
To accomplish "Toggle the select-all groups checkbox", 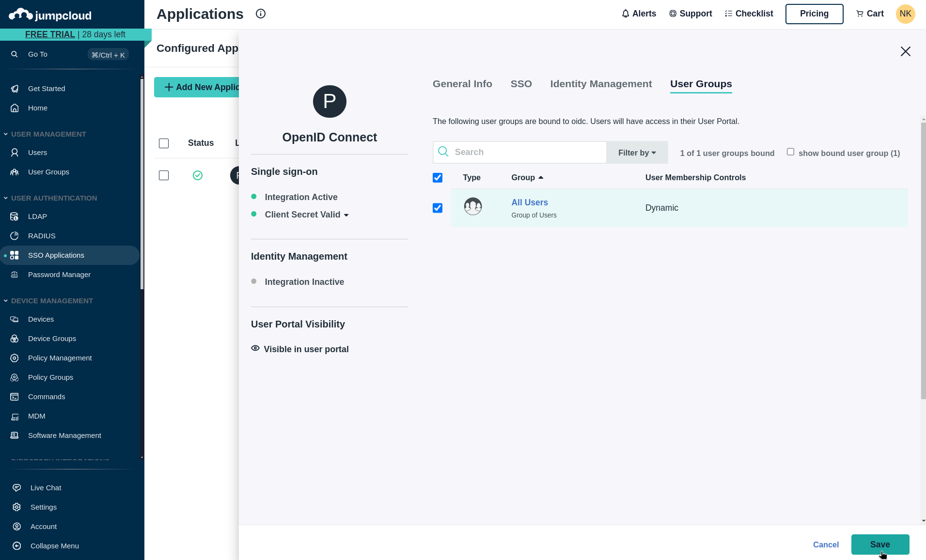I will [437, 177].
